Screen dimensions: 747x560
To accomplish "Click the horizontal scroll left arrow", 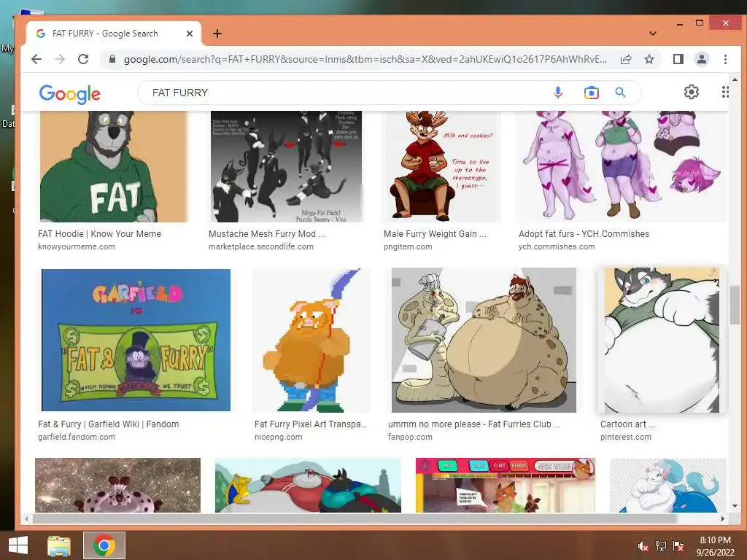I will click(26, 518).
